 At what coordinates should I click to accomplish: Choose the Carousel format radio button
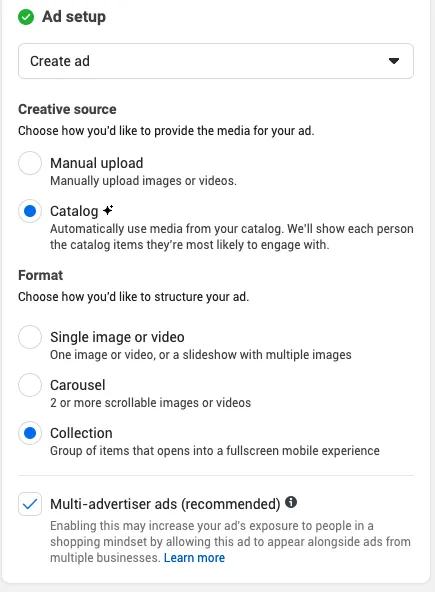coord(30,385)
